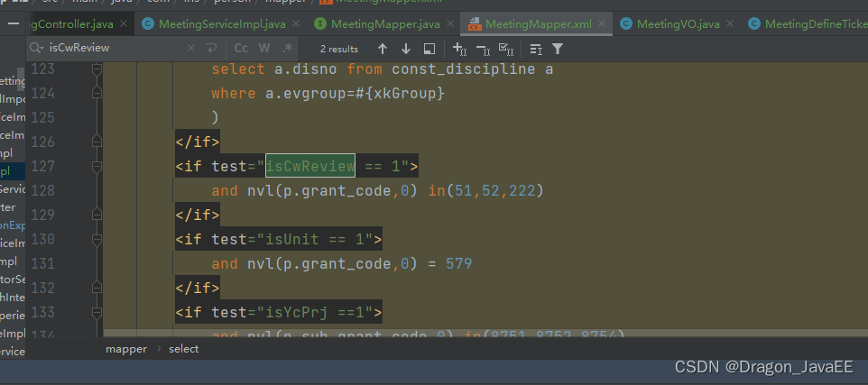Toggle multiline search settings icon
Screen dimensions: 868x385
[x=535, y=49]
